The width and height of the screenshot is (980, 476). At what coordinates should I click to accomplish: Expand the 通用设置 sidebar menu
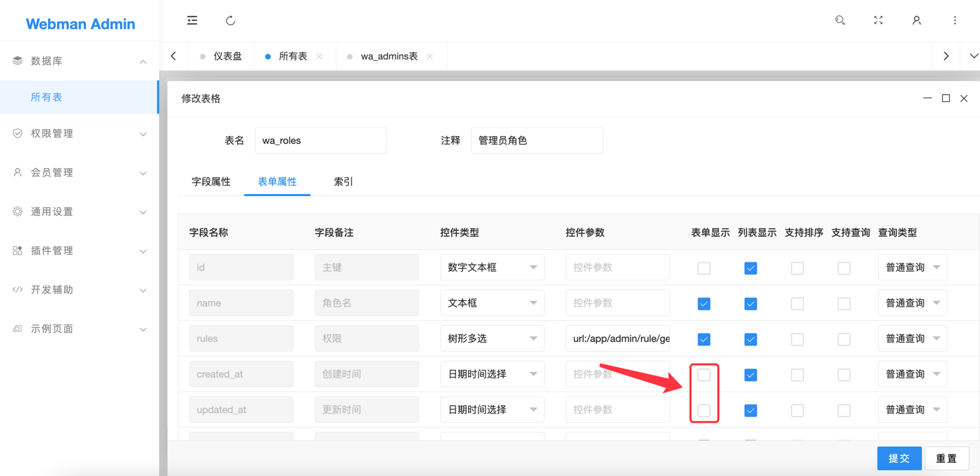[80, 211]
